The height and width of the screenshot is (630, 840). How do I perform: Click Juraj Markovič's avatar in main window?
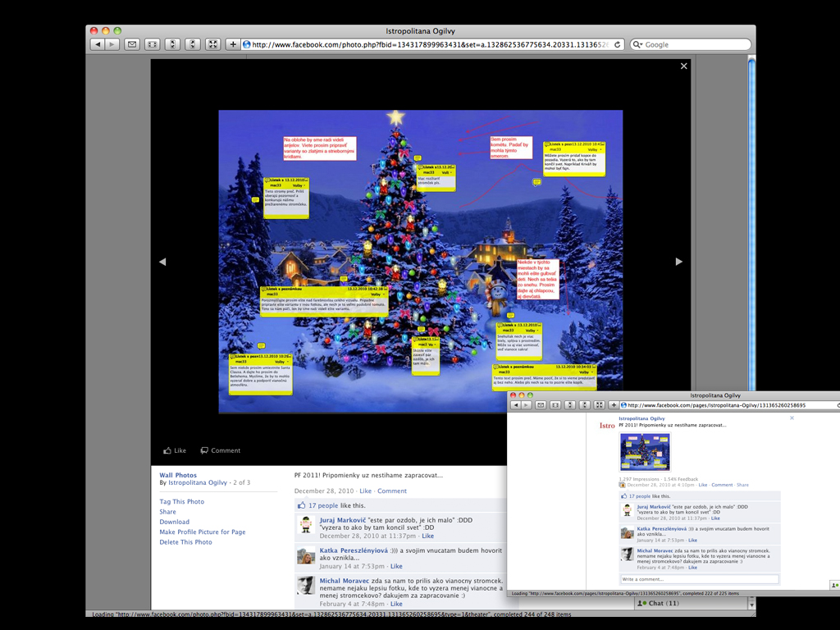[x=306, y=526]
